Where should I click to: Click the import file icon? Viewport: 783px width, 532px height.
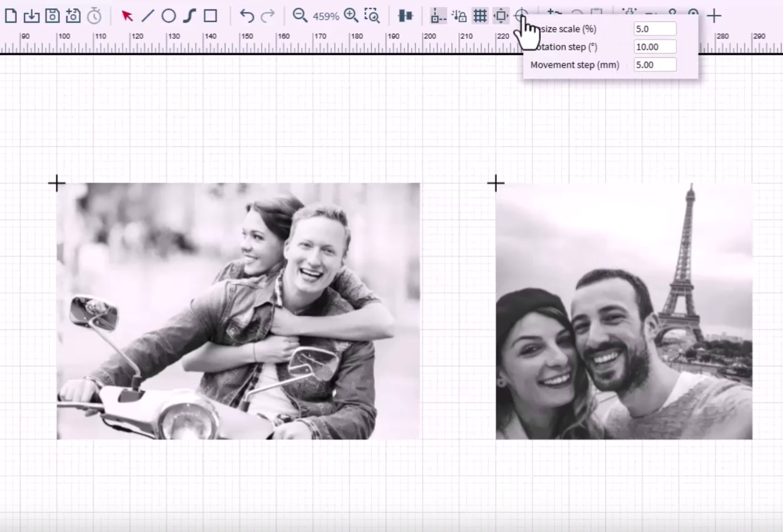click(x=31, y=16)
